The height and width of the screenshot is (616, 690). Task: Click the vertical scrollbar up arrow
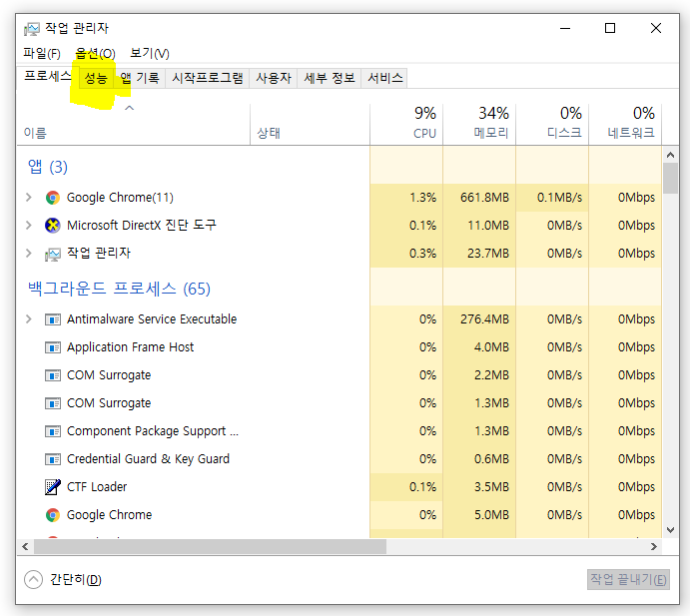click(671, 155)
